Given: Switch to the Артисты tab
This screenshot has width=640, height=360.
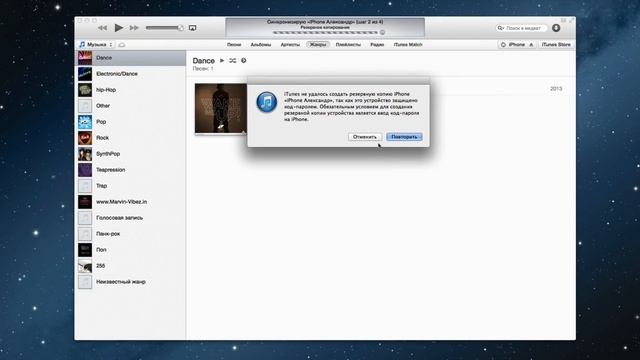Looking at the screenshot, I should pyautogui.click(x=290, y=44).
